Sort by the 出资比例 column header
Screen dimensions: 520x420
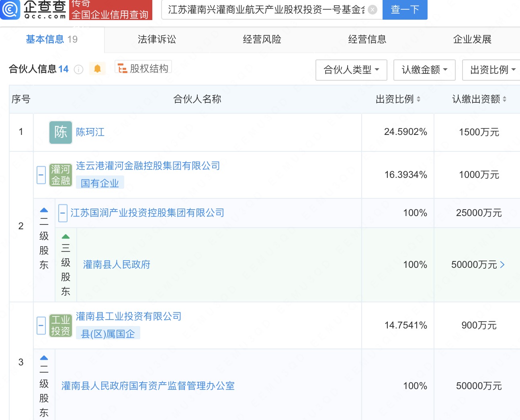pyautogui.click(x=398, y=99)
